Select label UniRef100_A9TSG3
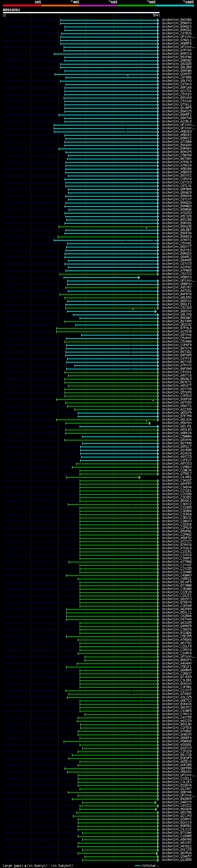This screenshot has width=197, height=868. (x=177, y=464)
